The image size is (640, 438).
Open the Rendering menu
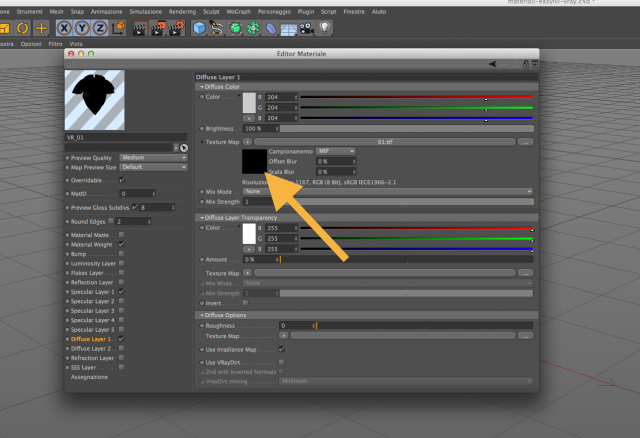click(x=182, y=11)
